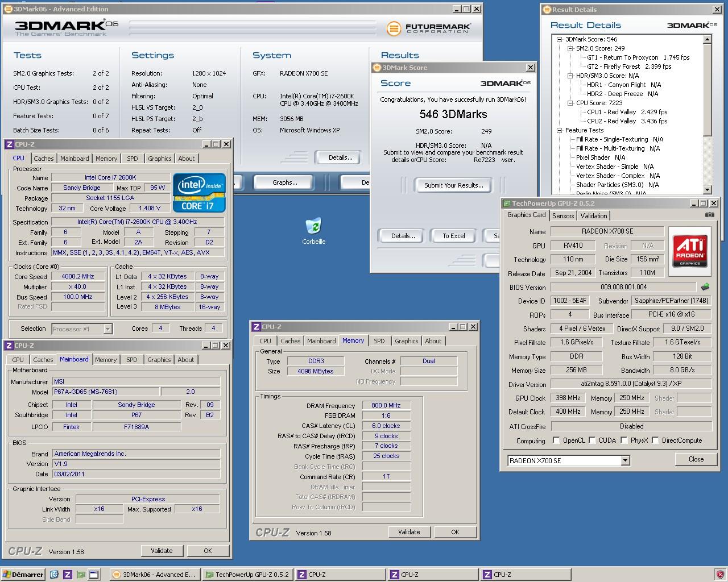Click OK in mainboard CPU-Z window
This screenshot has height=582, width=728.
click(x=208, y=551)
